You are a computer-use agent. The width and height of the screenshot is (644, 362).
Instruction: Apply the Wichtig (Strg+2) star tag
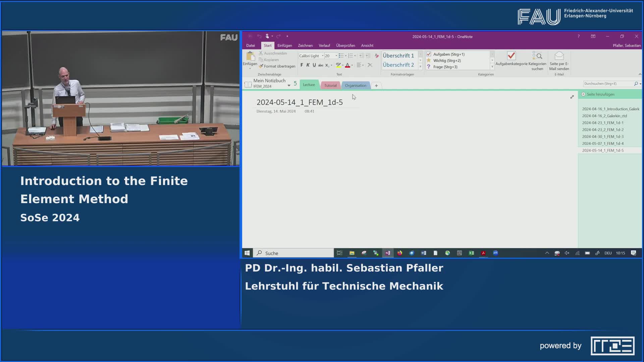446,60
